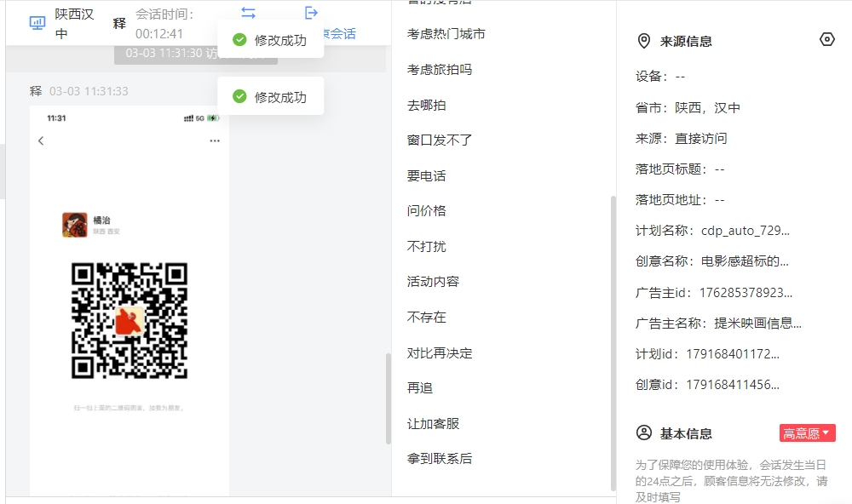Click the visitor name 陕西汉中
The width and height of the screenshot is (852, 504).
click(74, 24)
